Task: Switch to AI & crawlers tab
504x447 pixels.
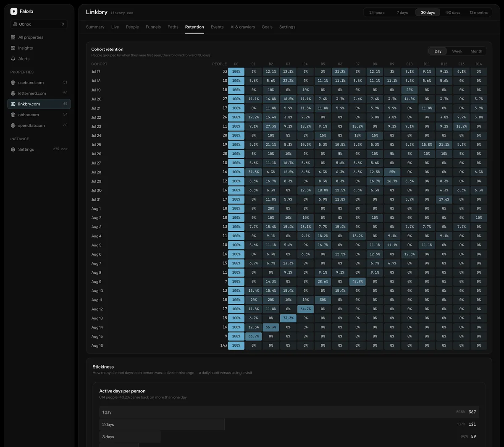Action: pos(243,27)
